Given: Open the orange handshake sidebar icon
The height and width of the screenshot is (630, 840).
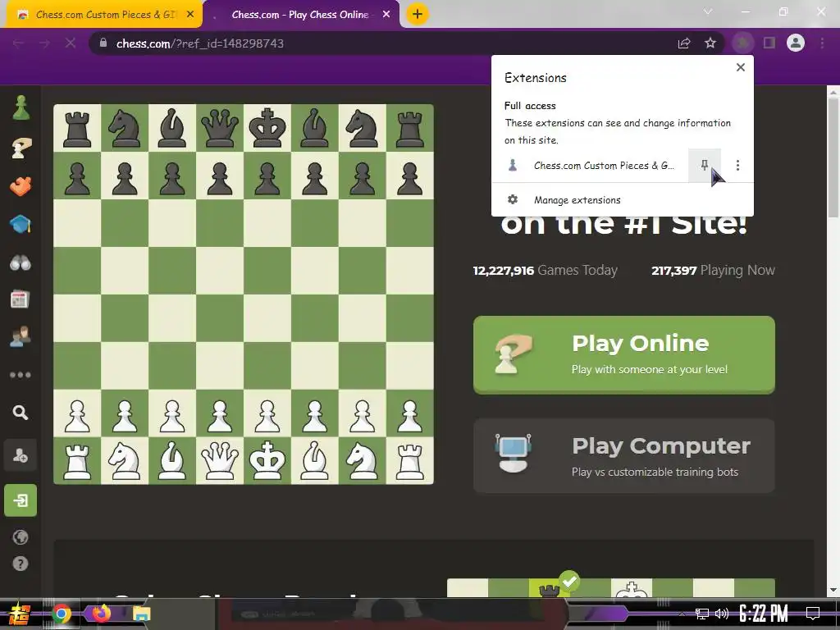Looking at the screenshot, I should [x=21, y=186].
